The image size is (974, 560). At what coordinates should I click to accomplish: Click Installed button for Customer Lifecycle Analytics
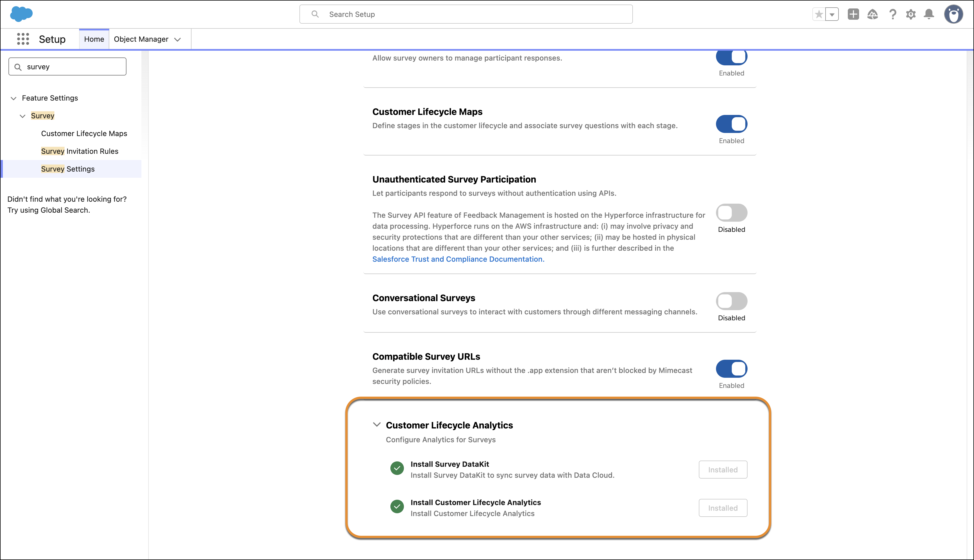coord(723,508)
